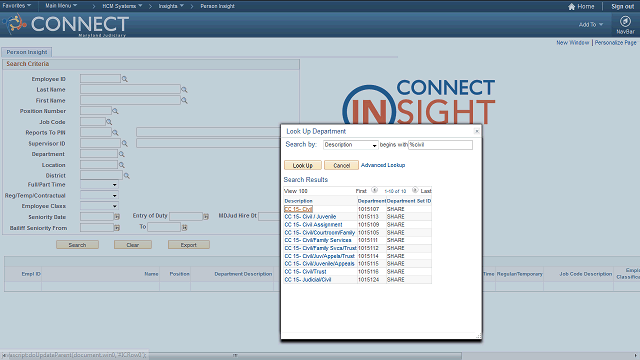Click the Search button
This screenshot has width=640, height=360.
click(x=77, y=245)
